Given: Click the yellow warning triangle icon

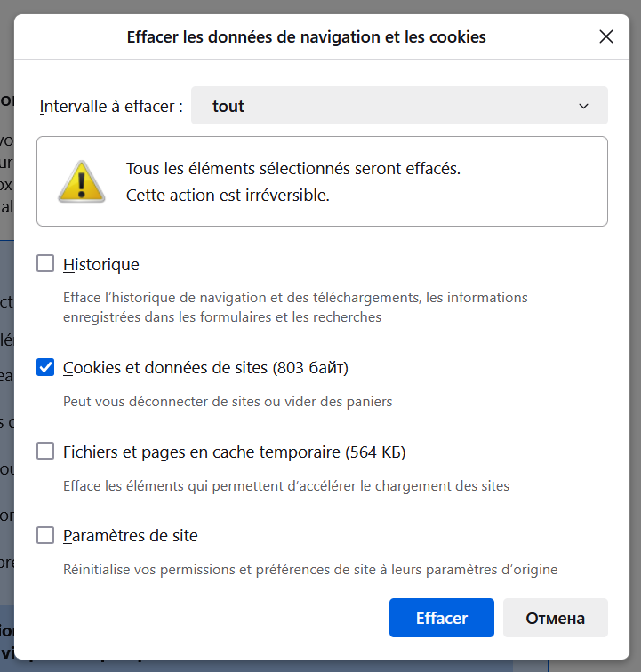Looking at the screenshot, I should point(82,181).
